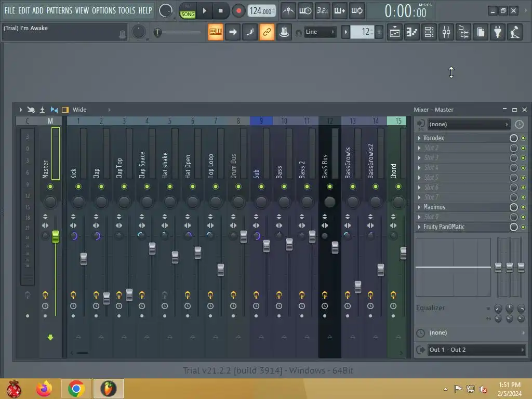Image resolution: width=532 pixels, height=399 pixels.
Task: Click the stamp tool icon
Action: coord(284,32)
